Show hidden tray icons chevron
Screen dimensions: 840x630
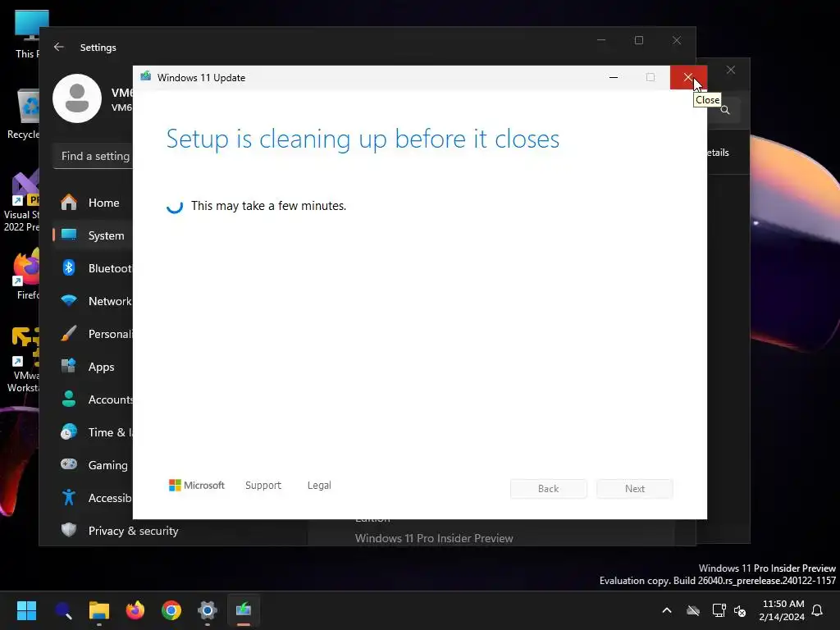click(667, 610)
